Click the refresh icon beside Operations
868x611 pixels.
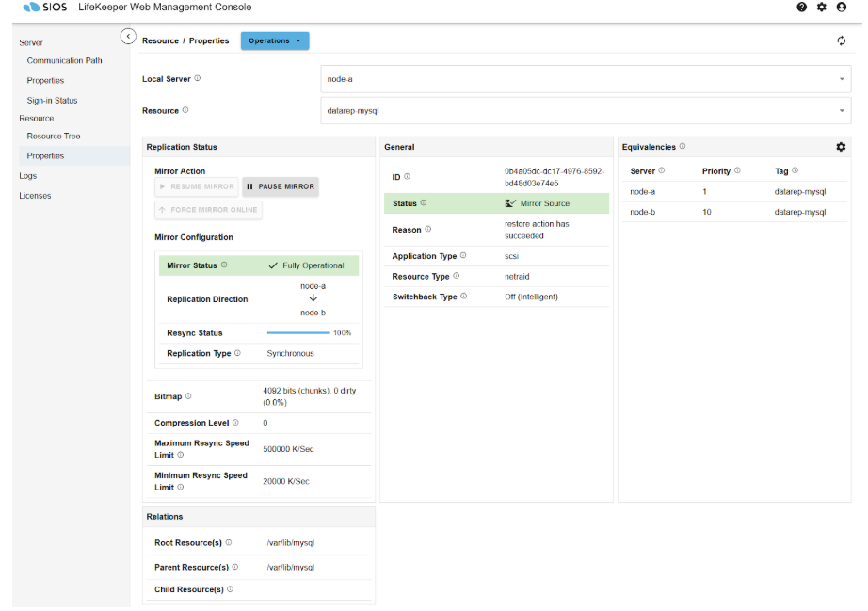pos(842,41)
